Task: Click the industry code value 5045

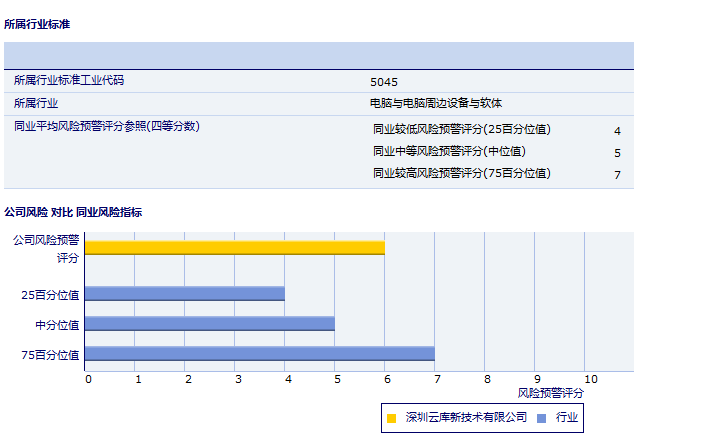Action: (x=384, y=82)
